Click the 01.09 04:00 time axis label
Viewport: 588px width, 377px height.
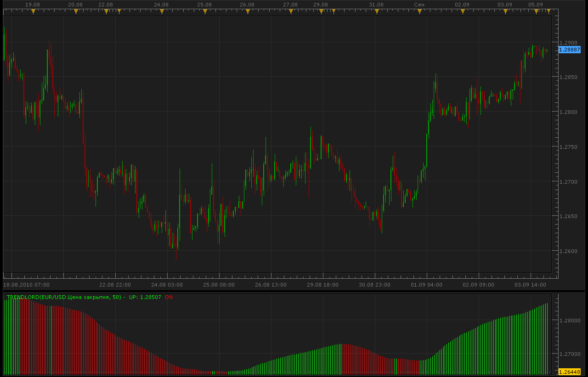(427, 285)
